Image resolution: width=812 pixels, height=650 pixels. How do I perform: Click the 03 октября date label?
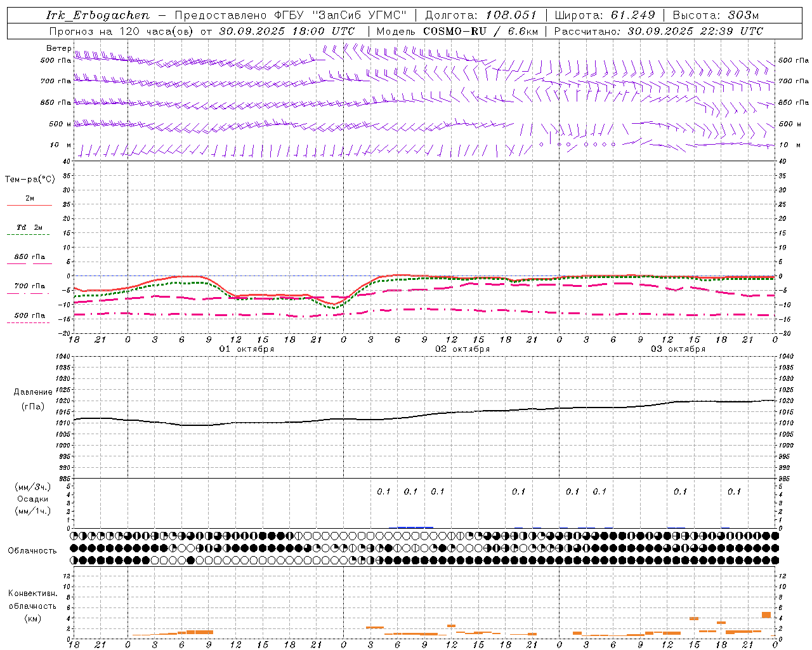678,349
